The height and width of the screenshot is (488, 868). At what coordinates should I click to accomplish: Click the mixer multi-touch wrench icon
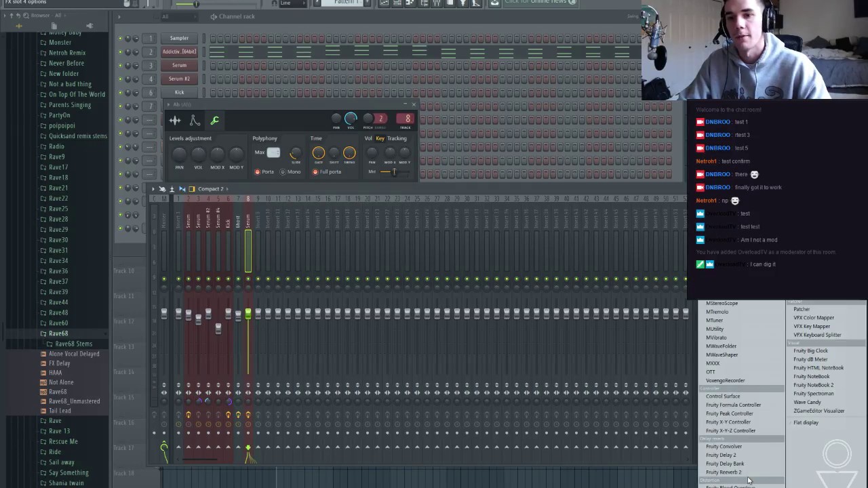point(162,189)
